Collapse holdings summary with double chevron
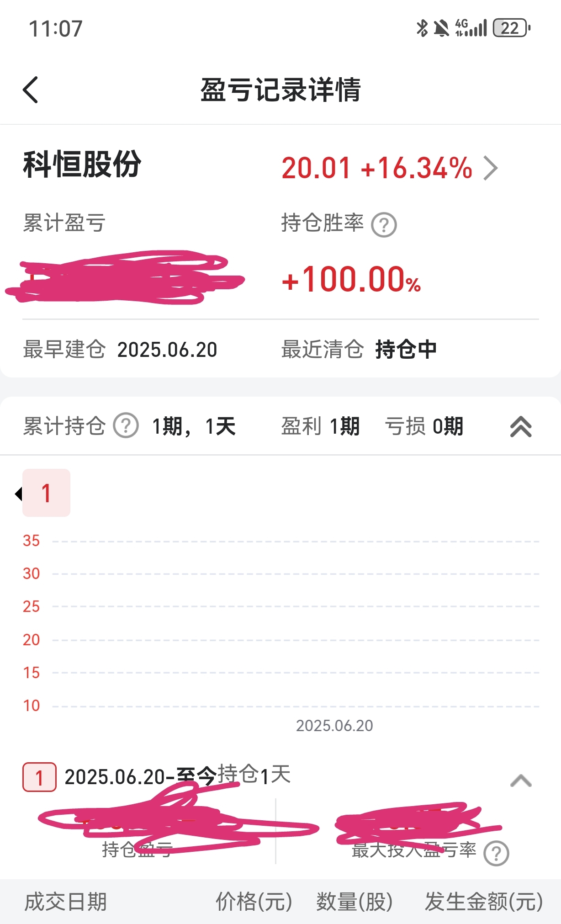Screen dimensions: 561x924 tap(521, 427)
